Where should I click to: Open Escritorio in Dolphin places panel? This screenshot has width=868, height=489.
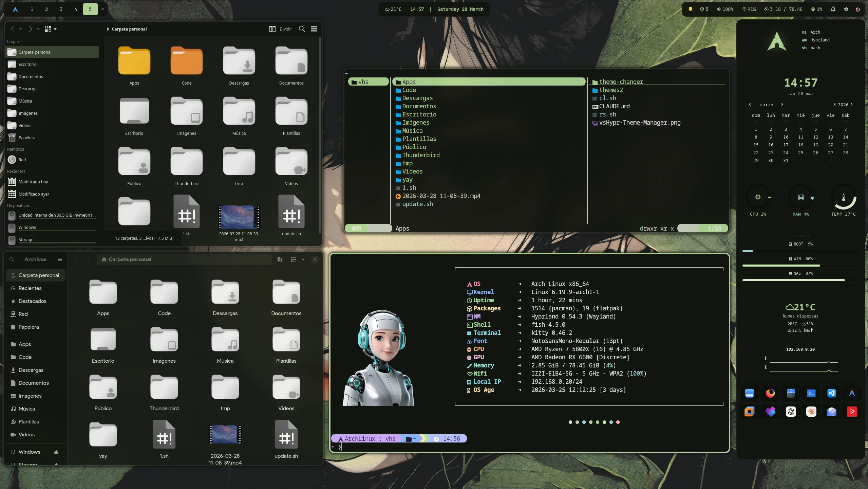coord(52,64)
